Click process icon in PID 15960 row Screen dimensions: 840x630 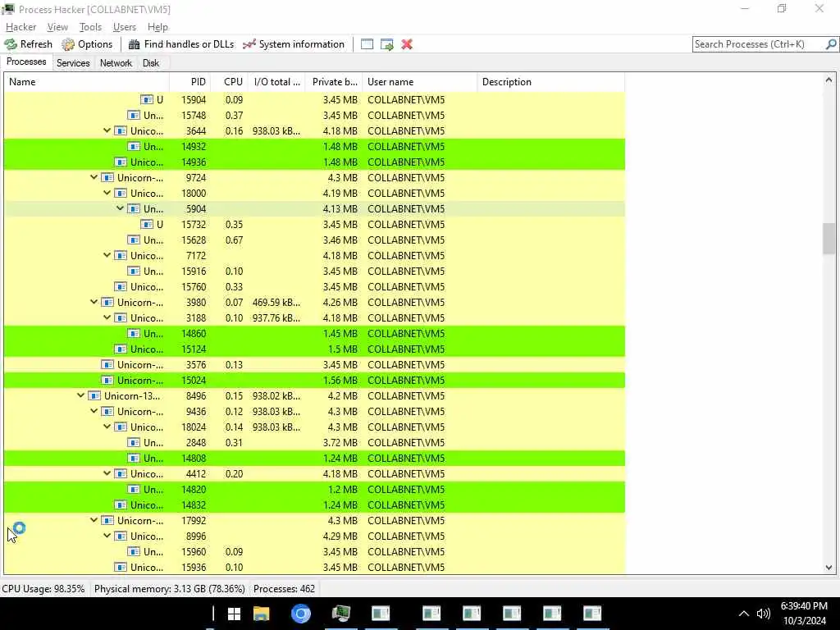pos(134,552)
